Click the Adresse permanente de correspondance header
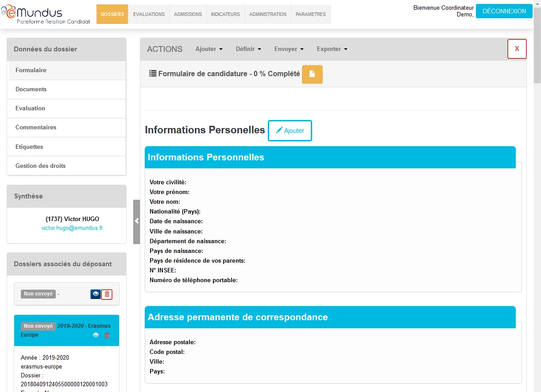Viewport: 541px width, 392px height. 330,317
